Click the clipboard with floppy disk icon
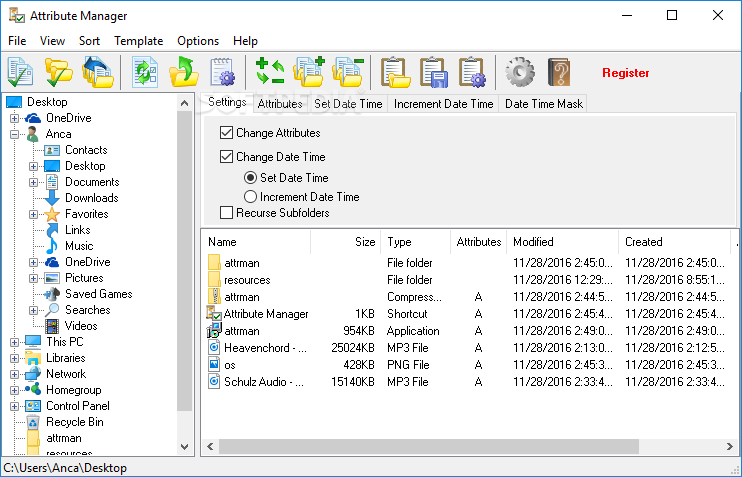 tap(433, 72)
